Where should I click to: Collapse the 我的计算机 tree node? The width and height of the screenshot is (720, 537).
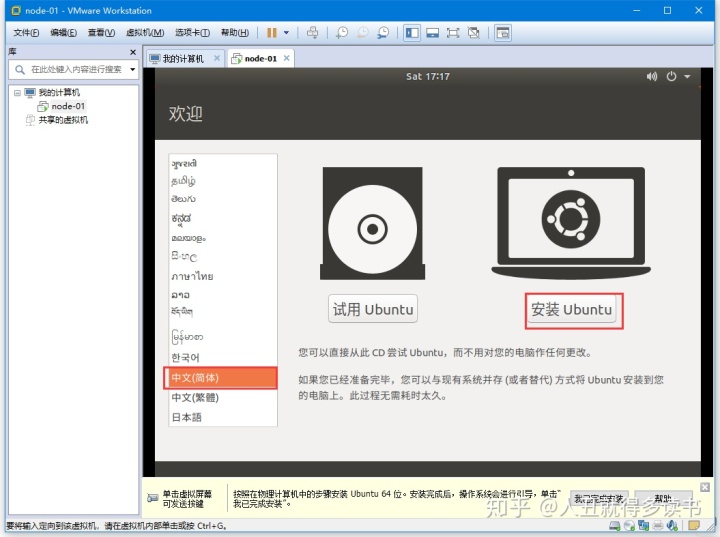tap(17, 93)
